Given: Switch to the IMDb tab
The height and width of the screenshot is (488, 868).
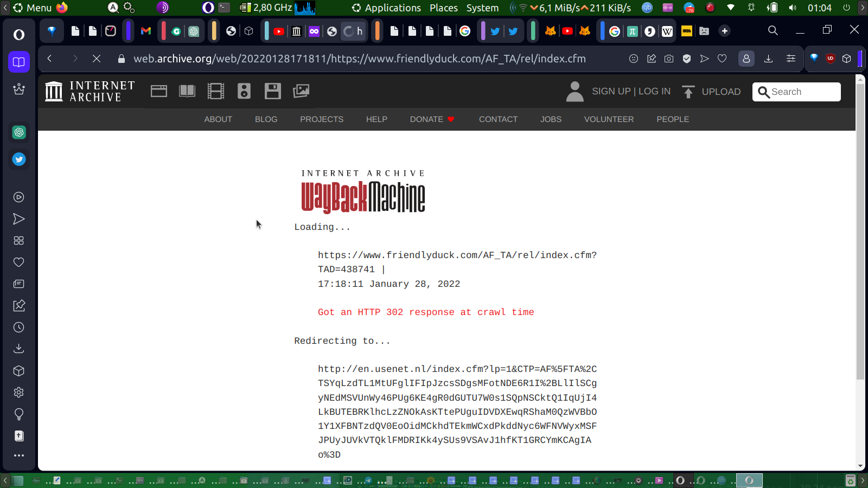Looking at the screenshot, I should pyautogui.click(x=687, y=31).
